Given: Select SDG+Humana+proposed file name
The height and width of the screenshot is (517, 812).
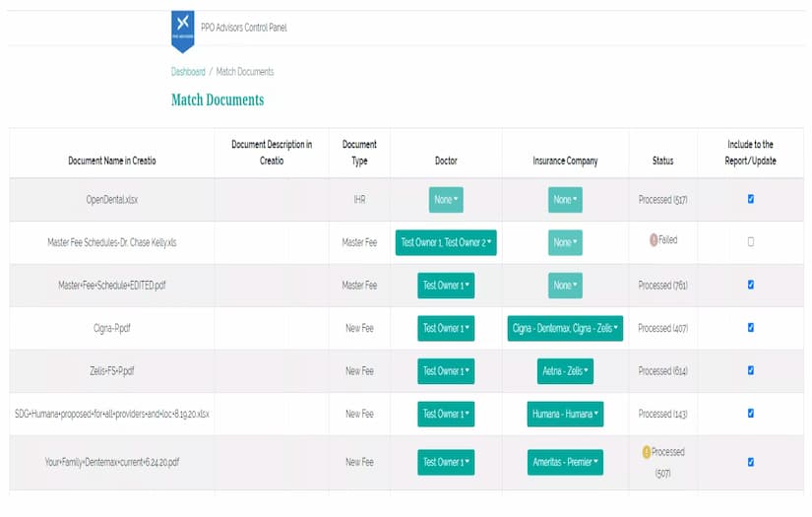Looking at the screenshot, I should 112,414.
